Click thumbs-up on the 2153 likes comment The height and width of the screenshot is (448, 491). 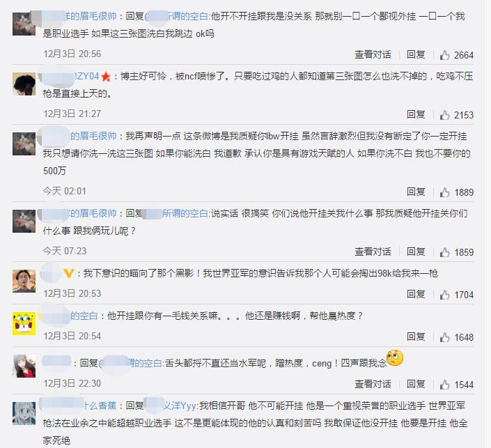click(x=444, y=115)
